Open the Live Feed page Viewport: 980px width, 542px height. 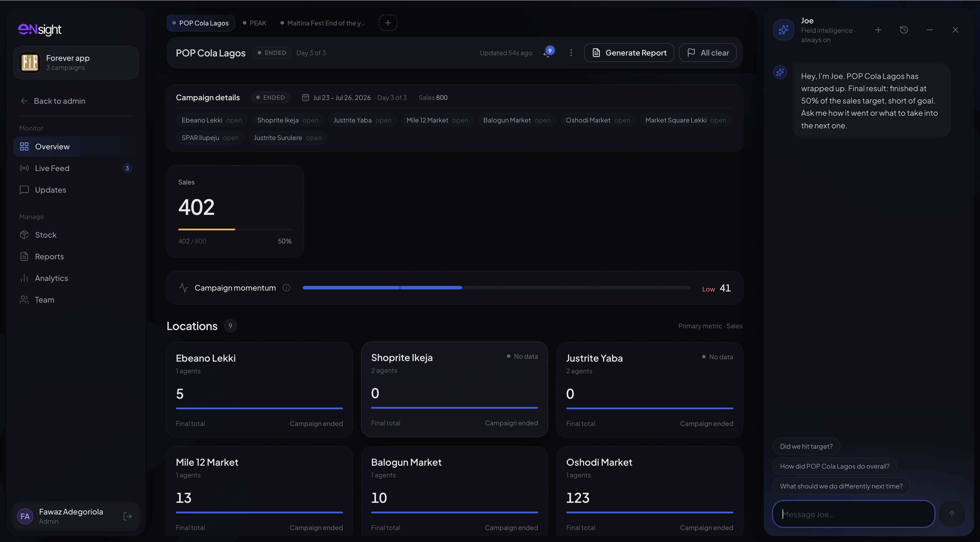click(76, 168)
